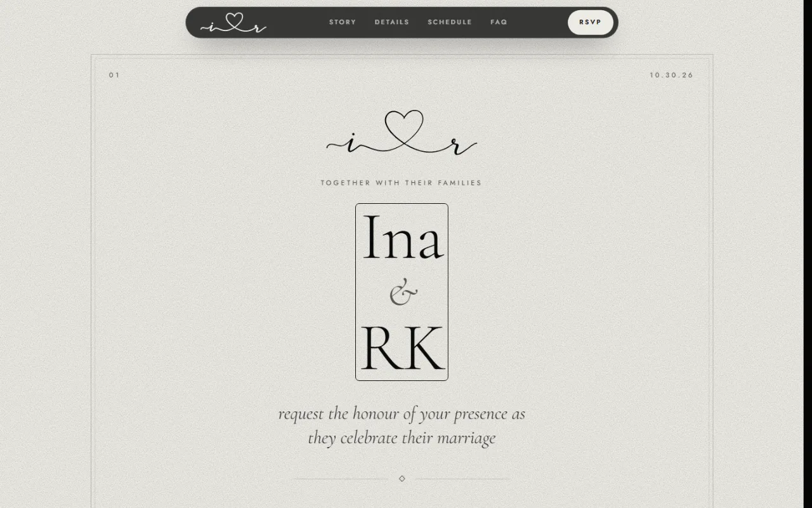Open the Schedule nav link
812x508 pixels.
[450, 22]
